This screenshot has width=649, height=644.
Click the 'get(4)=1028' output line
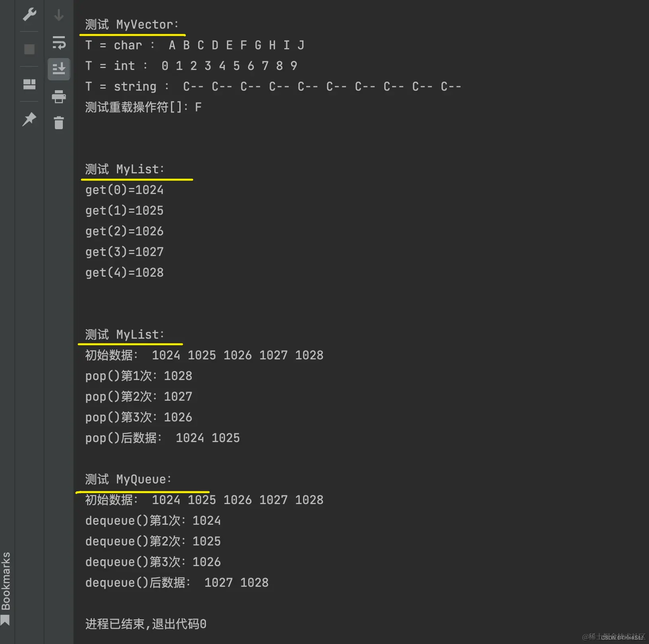click(x=124, y=273)
